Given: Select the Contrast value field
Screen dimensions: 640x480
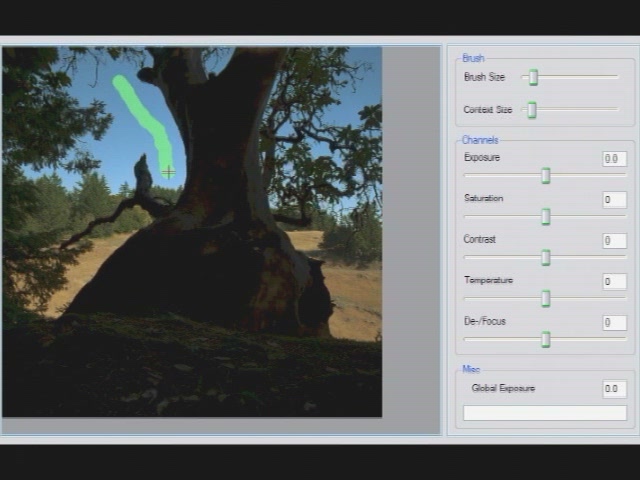Looking at the screenshot, I should 614,241.
